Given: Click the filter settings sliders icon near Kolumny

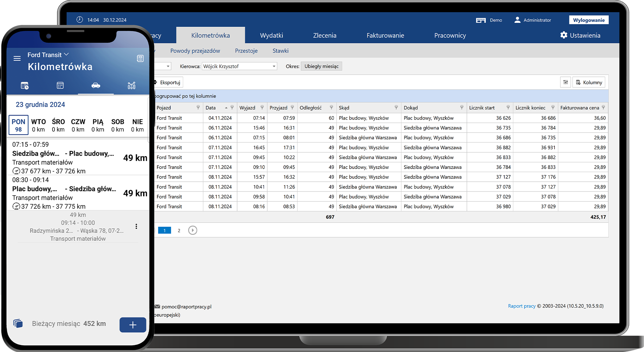Looking at the screenshot, I should tap(565, 82).
